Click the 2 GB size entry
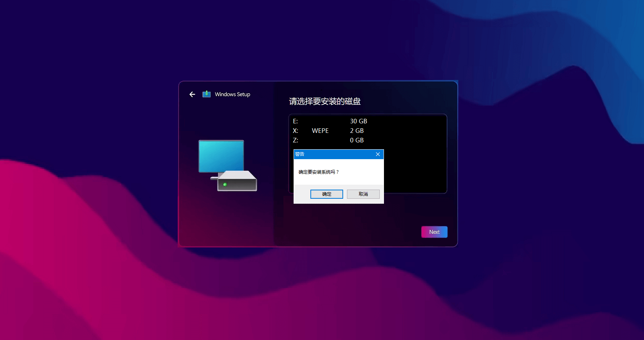This screenshot has height=340, width=644. 357,131
